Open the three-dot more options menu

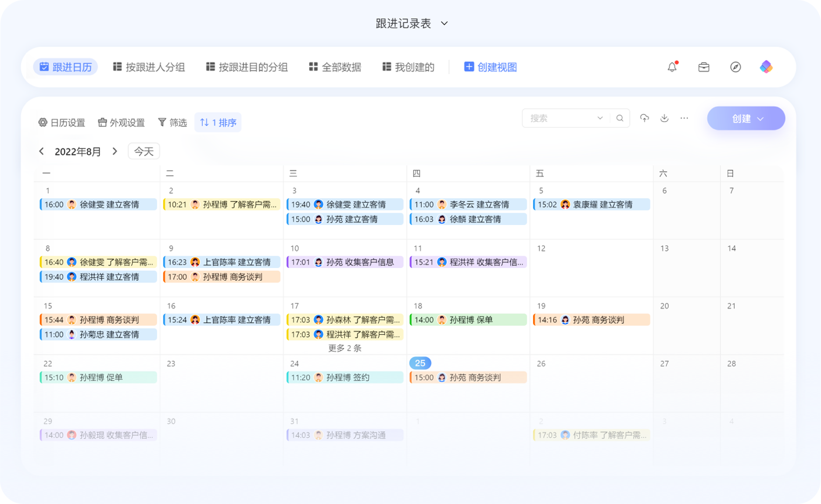coord(684,118)
